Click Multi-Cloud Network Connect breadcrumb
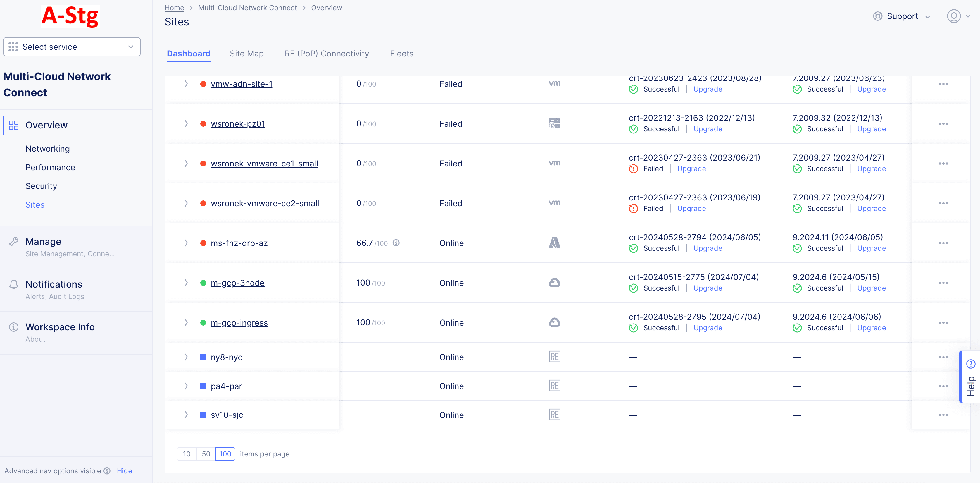Viewport: 980px width, 483px height. pyautogui.click(x=247, y=8)
